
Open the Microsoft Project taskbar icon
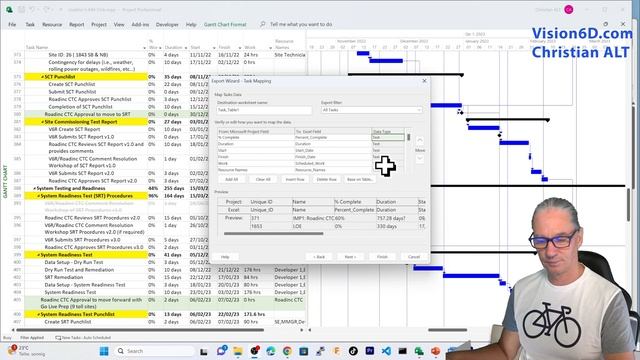coord(419,351)
